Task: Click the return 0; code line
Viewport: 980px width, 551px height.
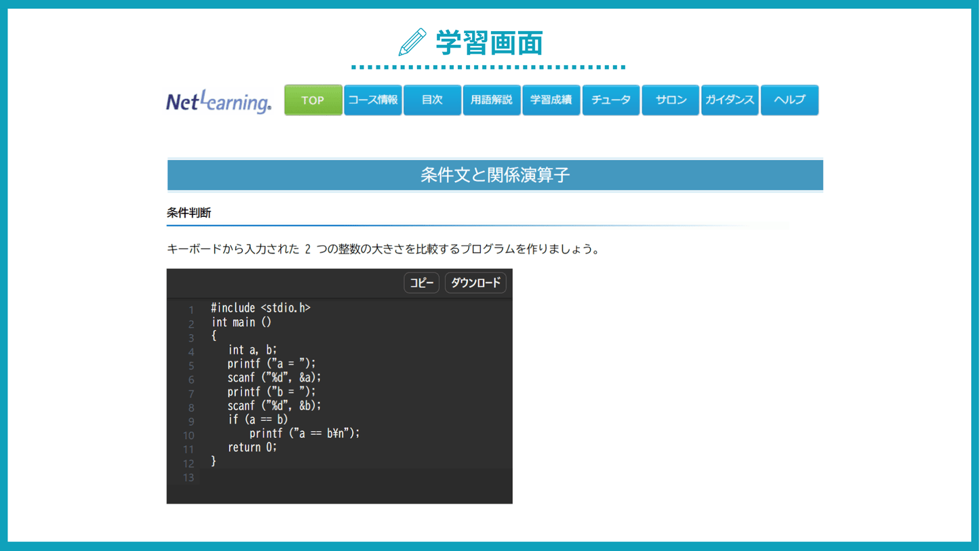Action: coord(252,447)
